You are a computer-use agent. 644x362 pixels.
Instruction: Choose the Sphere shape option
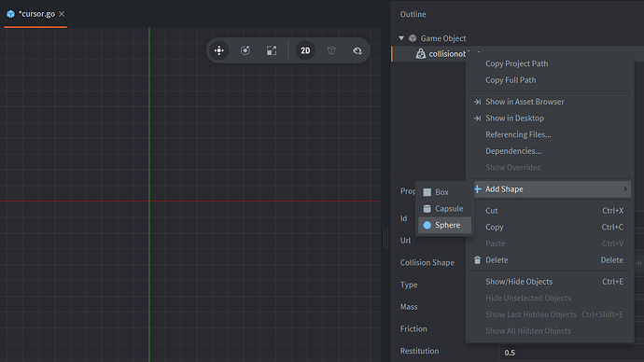(x=444, y=225)
